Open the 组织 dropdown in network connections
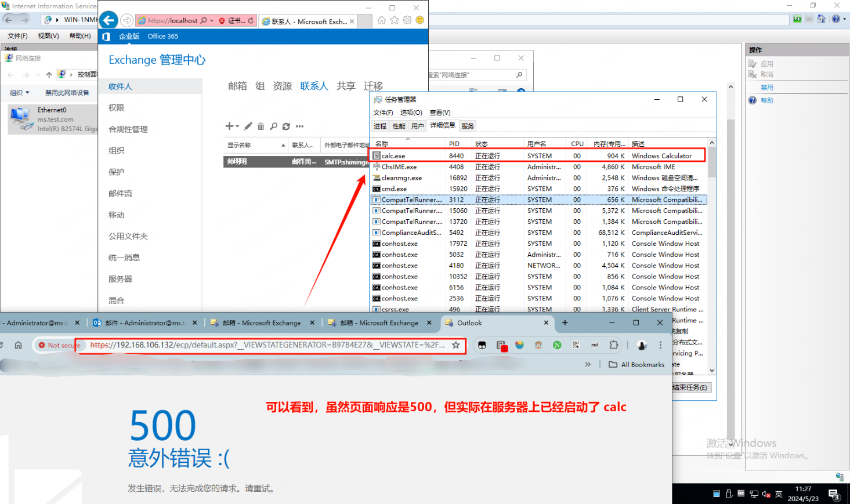The height and width of the screenshot is (504, 850). click(x=20, y=93)
